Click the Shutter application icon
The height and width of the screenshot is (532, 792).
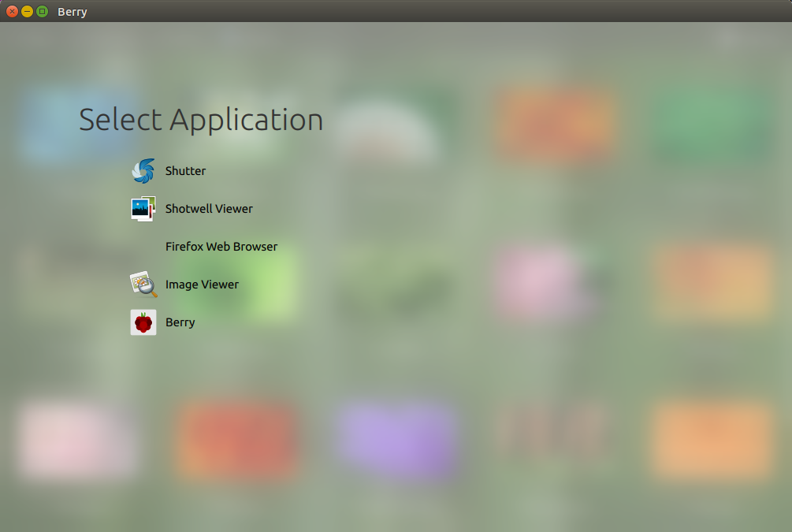coord(143,171)
